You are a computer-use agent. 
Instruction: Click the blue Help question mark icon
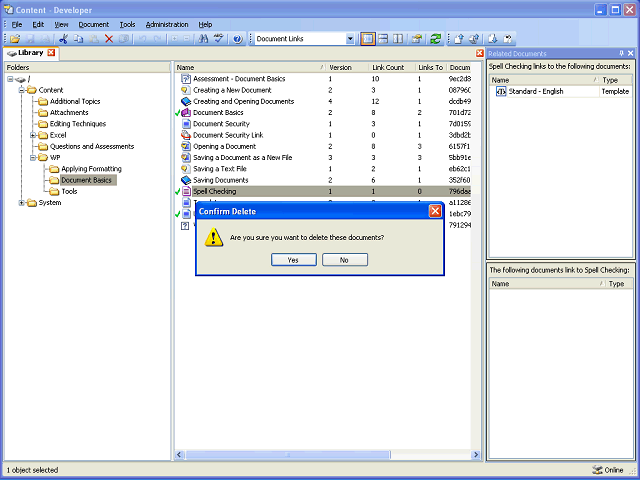(238, 39)
